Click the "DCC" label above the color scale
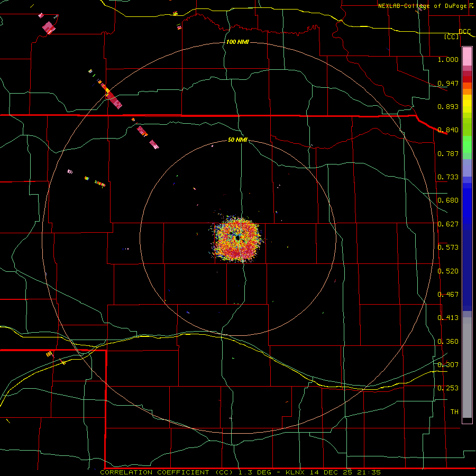This screenshot has height=476, width=476. 464,31
